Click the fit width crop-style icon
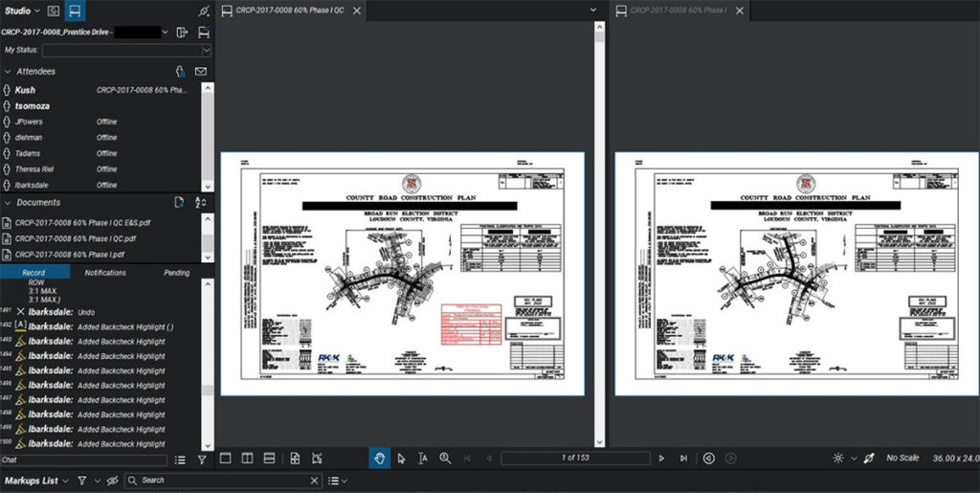 [317, 458]
